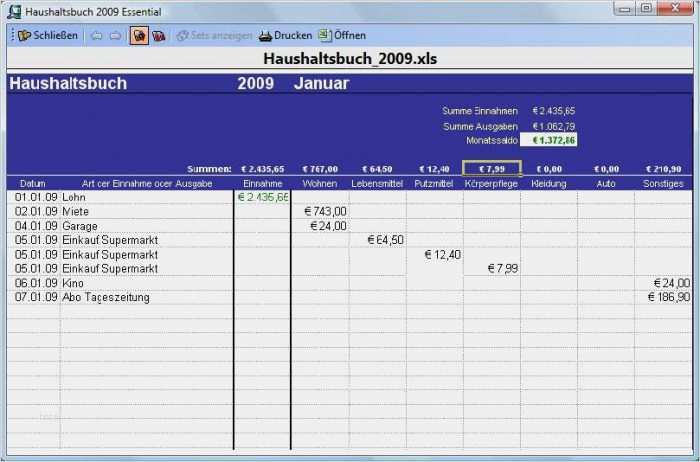Click the Sonstiges column header

[x=663, y=183]
